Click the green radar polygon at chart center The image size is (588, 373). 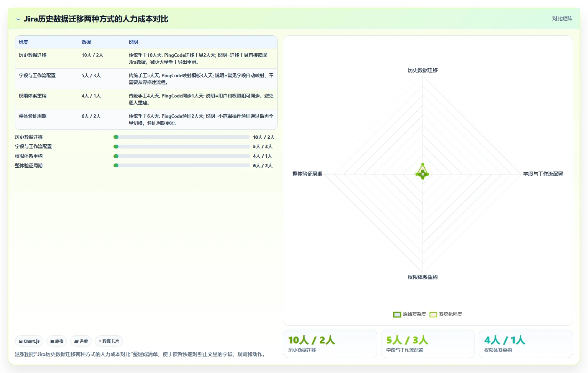(423, 172)
